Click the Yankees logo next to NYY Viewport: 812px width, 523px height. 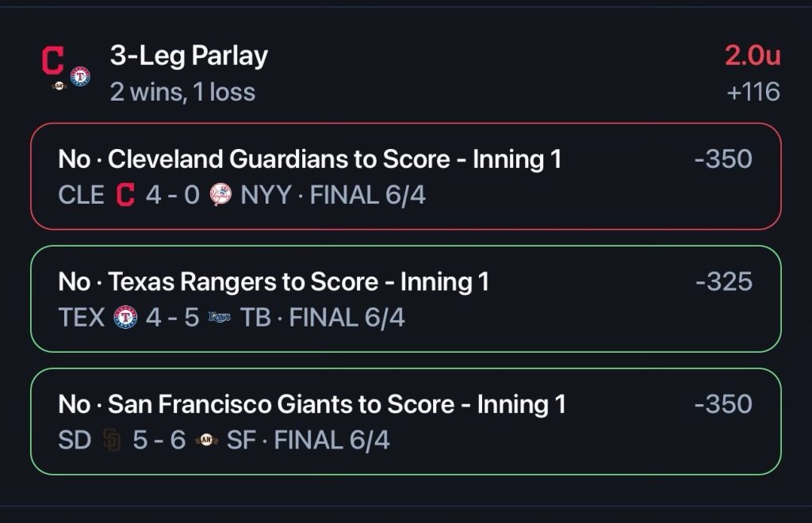coord(220,195)
